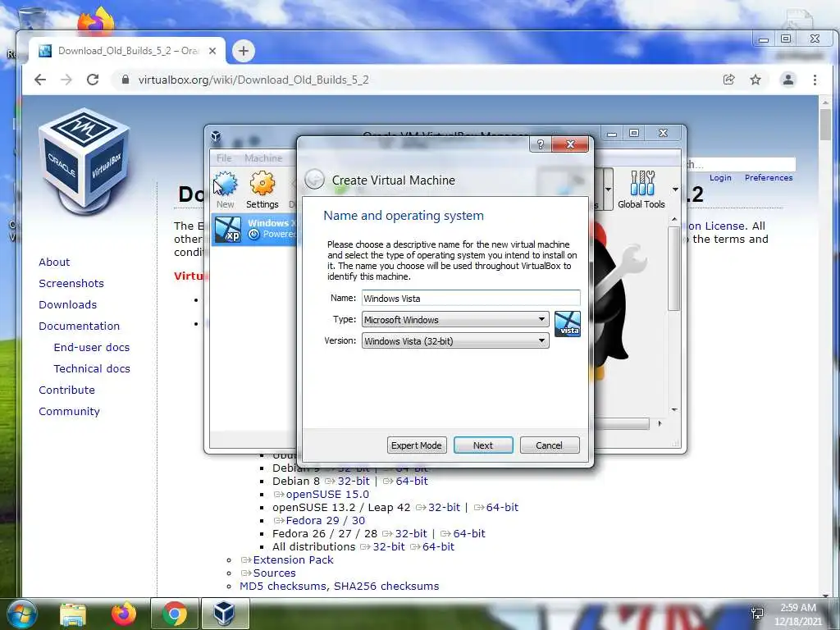Open the About link in sidebar
Viewport: 840px width, 630px height.
pos(54,262)
